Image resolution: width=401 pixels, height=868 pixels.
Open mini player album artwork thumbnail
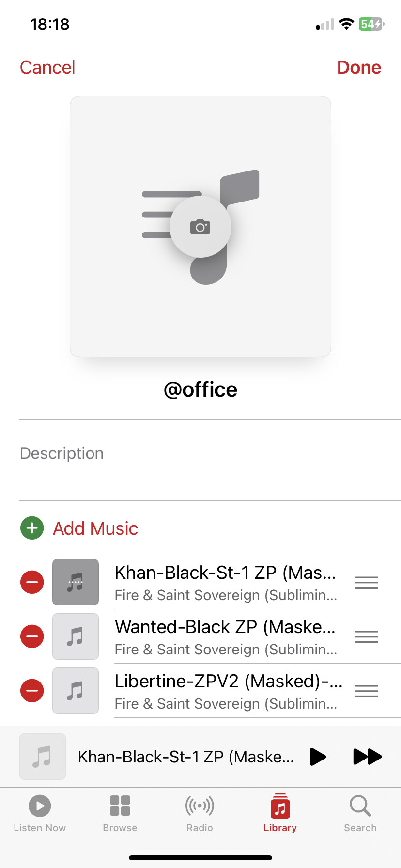tap(43, 757)
